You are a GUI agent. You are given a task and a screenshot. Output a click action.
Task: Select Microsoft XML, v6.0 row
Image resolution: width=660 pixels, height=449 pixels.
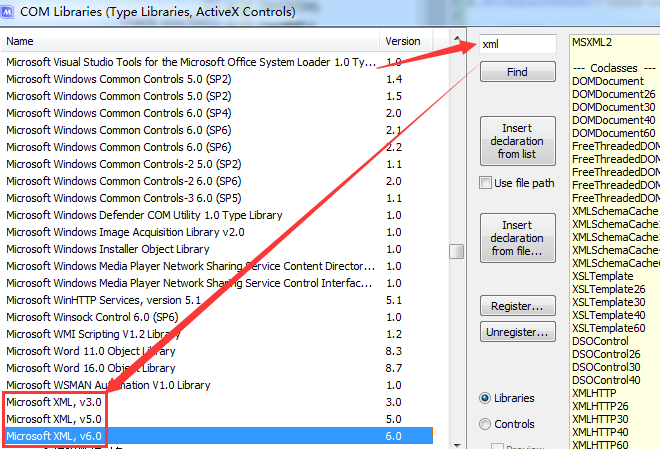click(217, 436)
